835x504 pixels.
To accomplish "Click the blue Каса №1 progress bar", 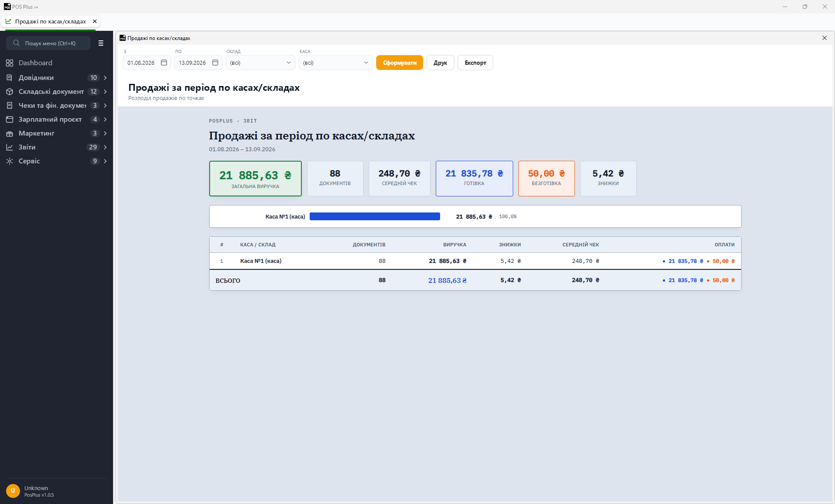I will (x=375, y=216).
